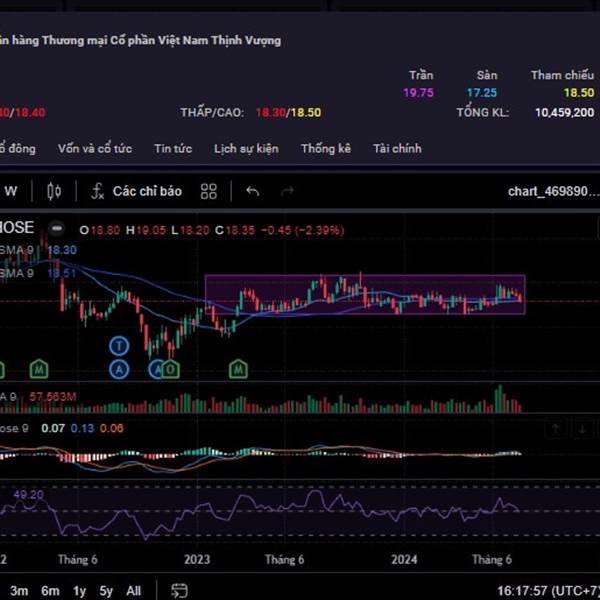Screen dimensions: 600x600
Task: Set chart range to 6m
Action: pos(50,591)
